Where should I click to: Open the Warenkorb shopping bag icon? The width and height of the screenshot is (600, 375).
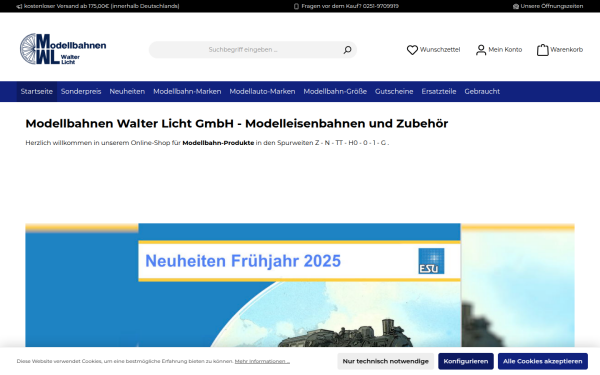point(542,50)
